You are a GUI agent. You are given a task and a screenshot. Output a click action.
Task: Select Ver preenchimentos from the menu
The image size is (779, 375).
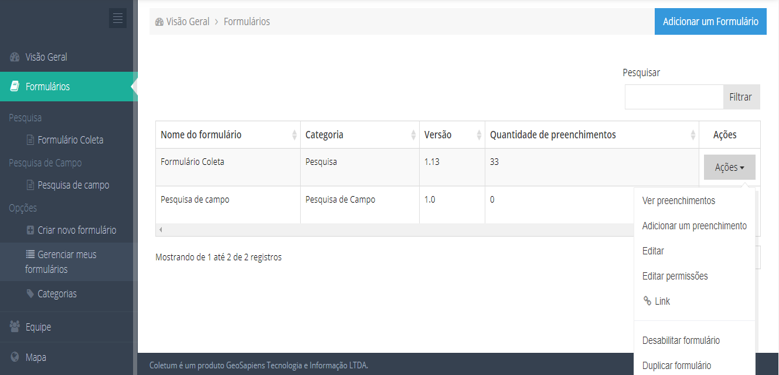tap(678, 201)
